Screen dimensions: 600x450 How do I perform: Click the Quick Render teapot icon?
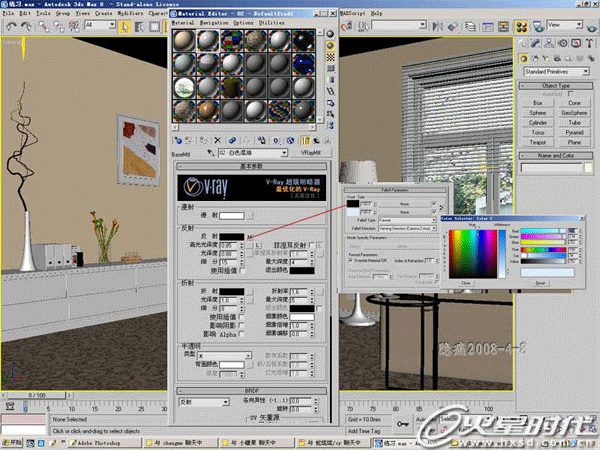pos(591,26)
